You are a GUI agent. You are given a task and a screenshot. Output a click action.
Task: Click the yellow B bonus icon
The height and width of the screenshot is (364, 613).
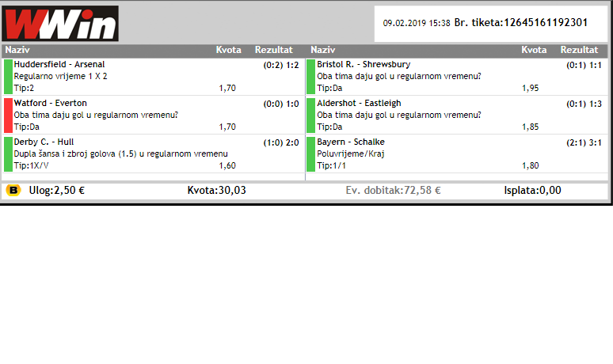tap(13, 190)
